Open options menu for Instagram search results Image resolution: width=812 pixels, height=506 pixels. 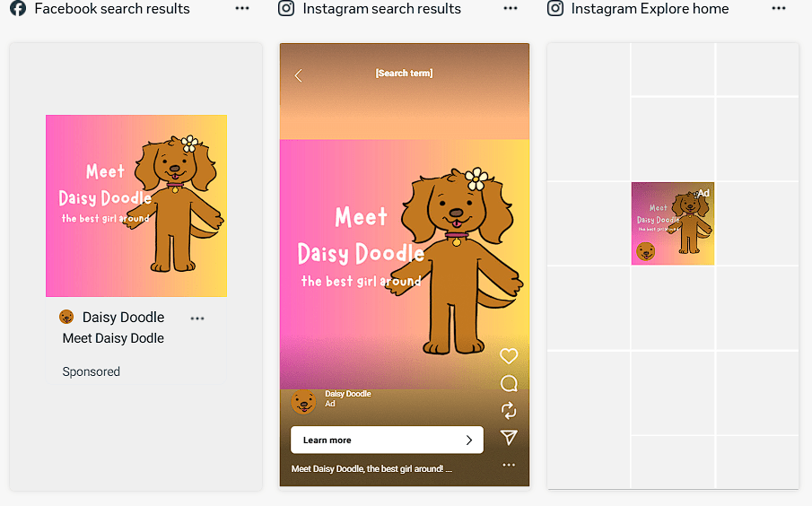[511, 8]
